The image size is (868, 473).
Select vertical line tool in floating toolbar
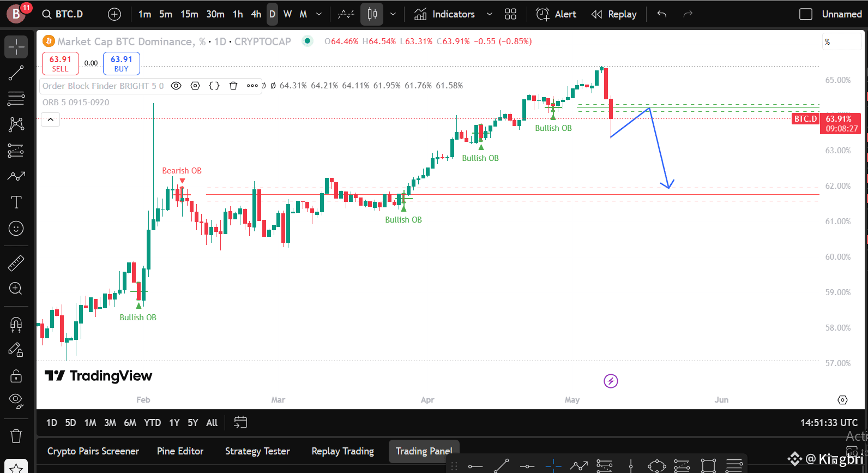coord(631,466)
